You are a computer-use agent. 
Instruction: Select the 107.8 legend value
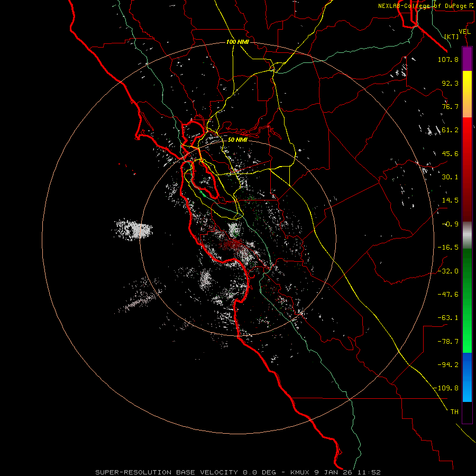(448, 59)
